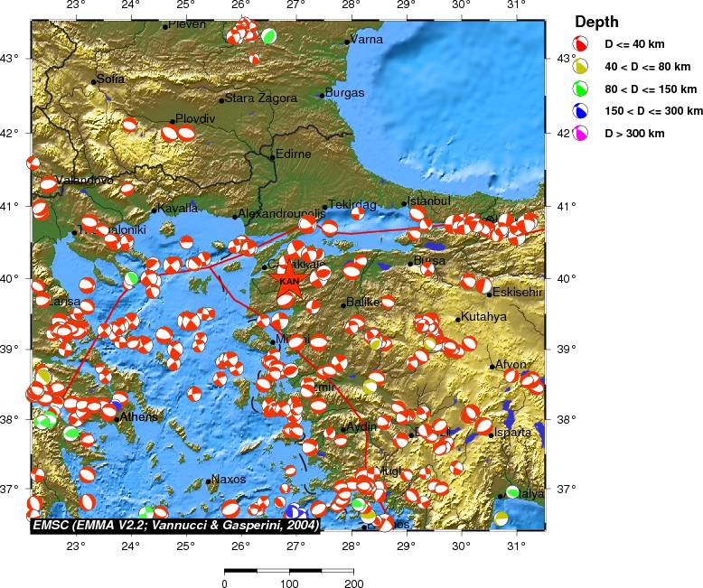Click the Istanbul city marker dot
This screenshot has width=703, height=588.
tap(404, 204)
